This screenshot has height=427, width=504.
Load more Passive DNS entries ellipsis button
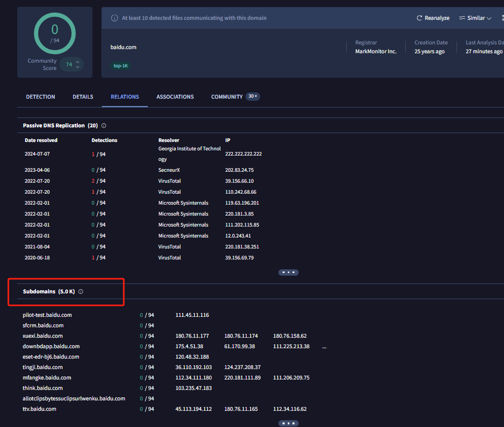(x=288, y=272)
